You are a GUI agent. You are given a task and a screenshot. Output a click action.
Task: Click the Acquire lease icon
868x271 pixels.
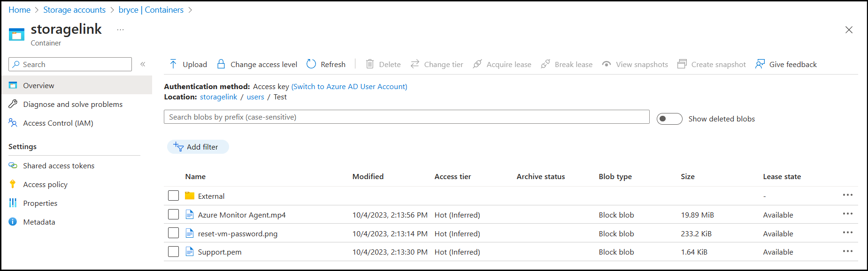(477, 64)
